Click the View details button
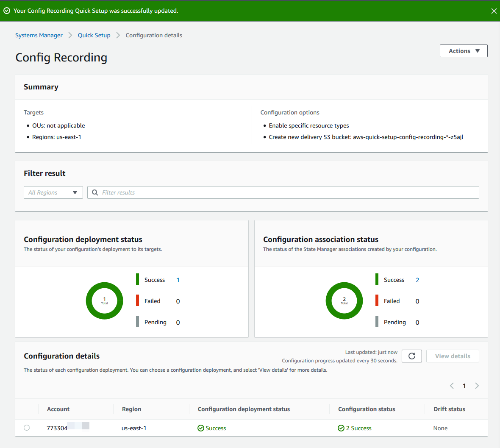 click(453, 356)
